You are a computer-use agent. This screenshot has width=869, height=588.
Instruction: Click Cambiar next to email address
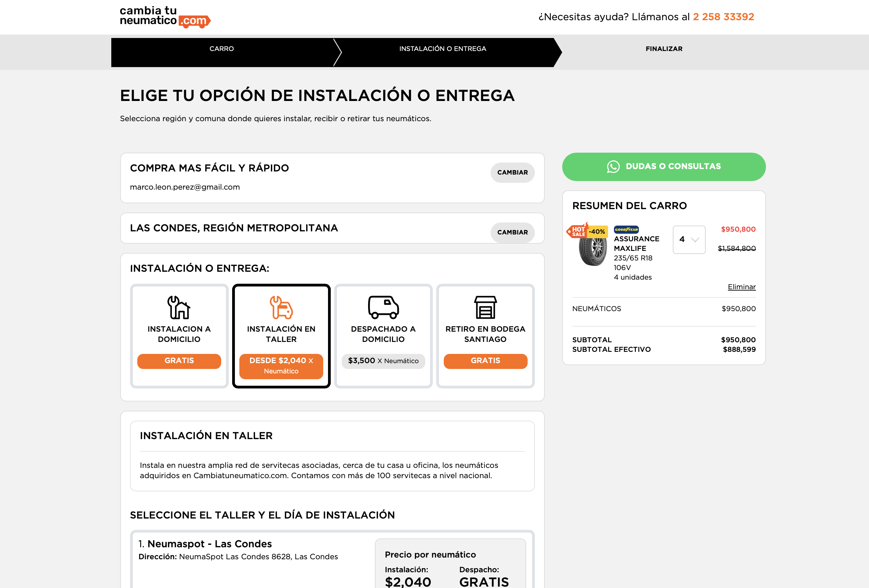point(512,173)
